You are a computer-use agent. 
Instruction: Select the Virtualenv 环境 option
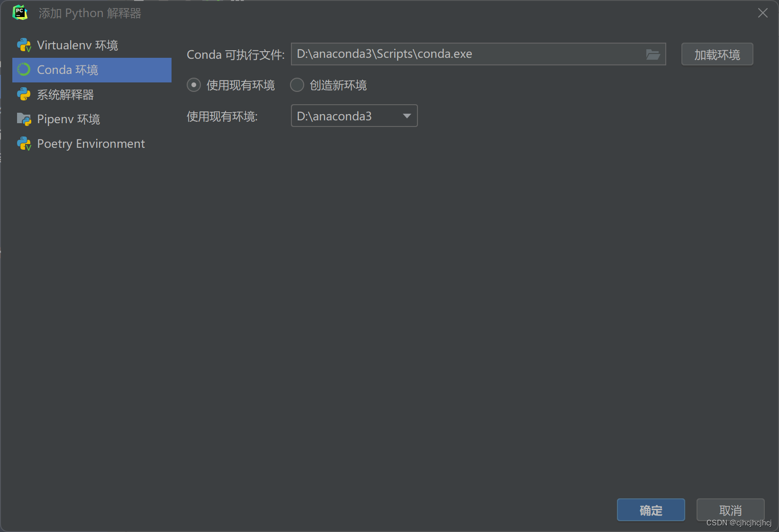pos(92,45)
